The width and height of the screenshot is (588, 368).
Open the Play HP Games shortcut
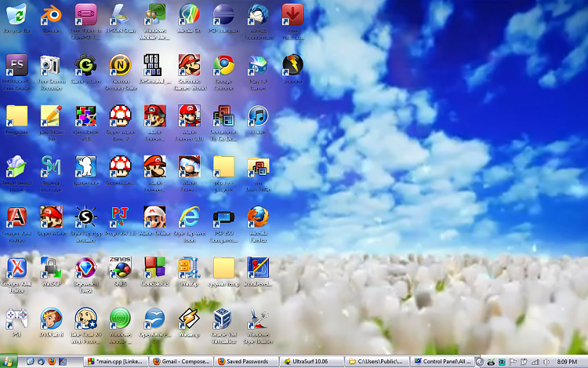(259, 65)
